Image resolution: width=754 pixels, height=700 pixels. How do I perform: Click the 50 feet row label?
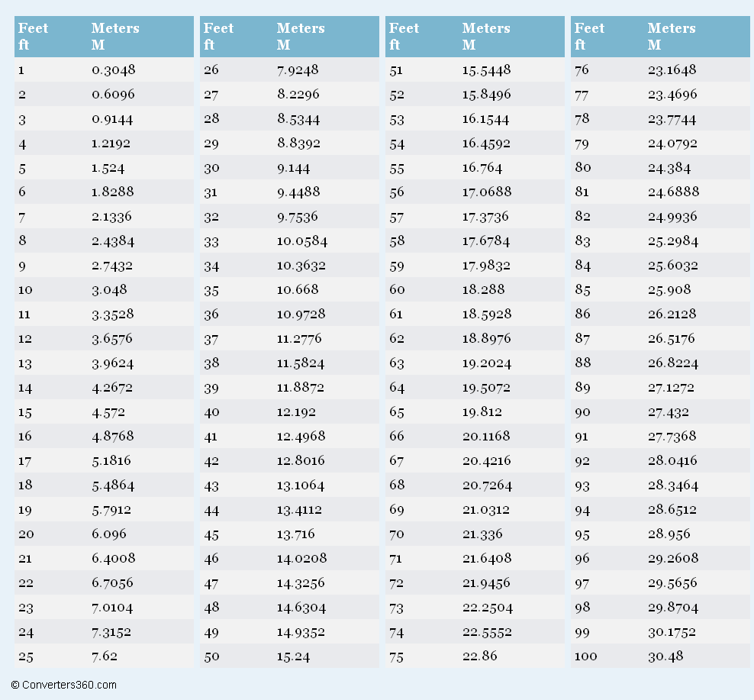[x=211, y=656]
